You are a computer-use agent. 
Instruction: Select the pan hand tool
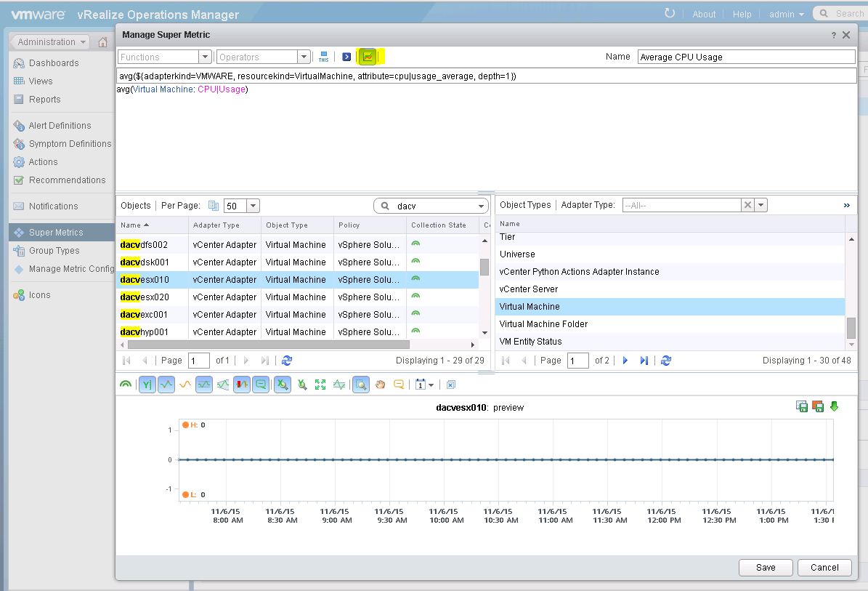coord(381,385)
